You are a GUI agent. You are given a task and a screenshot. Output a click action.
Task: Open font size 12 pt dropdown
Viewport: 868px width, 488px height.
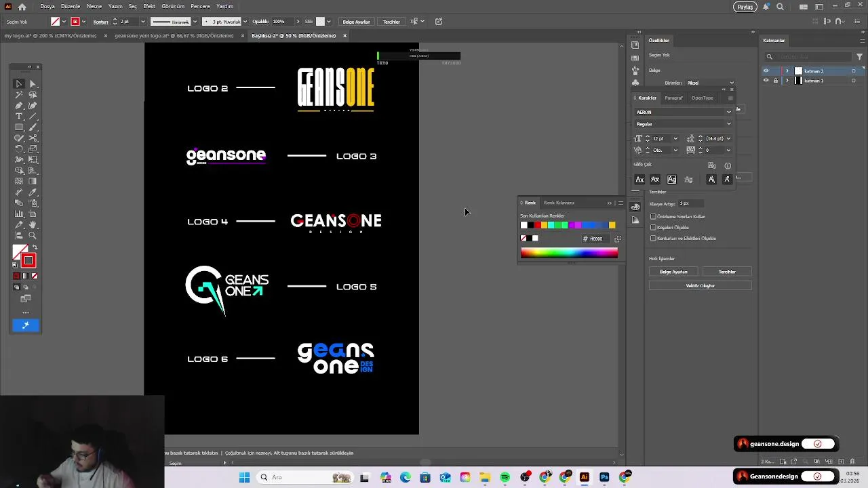(675, 139)
